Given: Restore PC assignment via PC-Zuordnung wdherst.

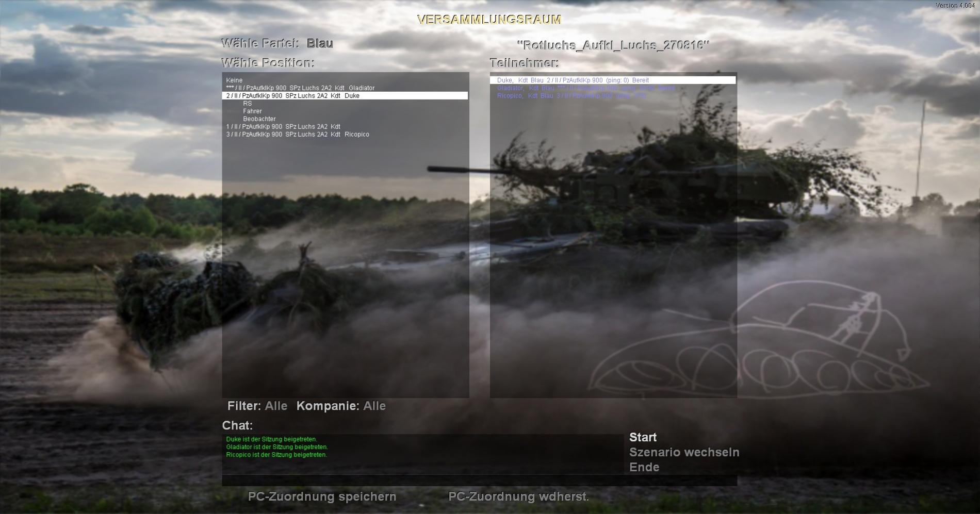Looking at the screenshot, I should [518, 496].
